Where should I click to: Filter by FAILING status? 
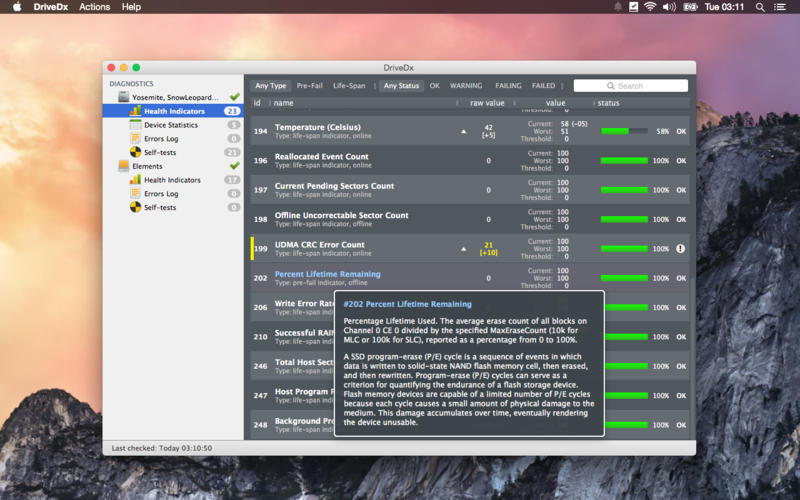coord(508,86)
